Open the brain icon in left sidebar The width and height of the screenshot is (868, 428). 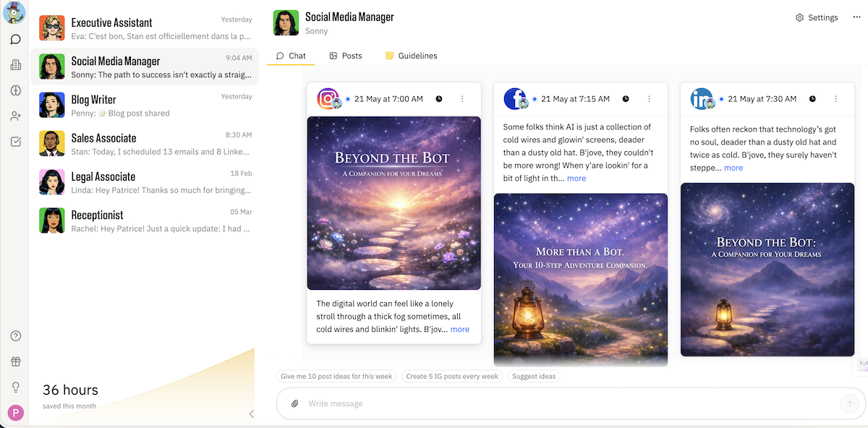[x=15, y=90]
